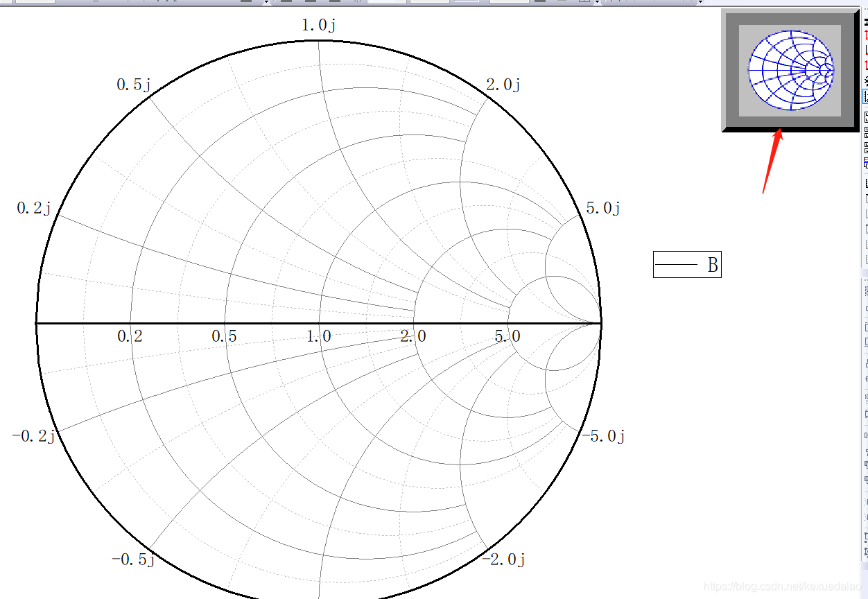Select the horizontal-axis 5.0 resistance label

pos(507,336)
